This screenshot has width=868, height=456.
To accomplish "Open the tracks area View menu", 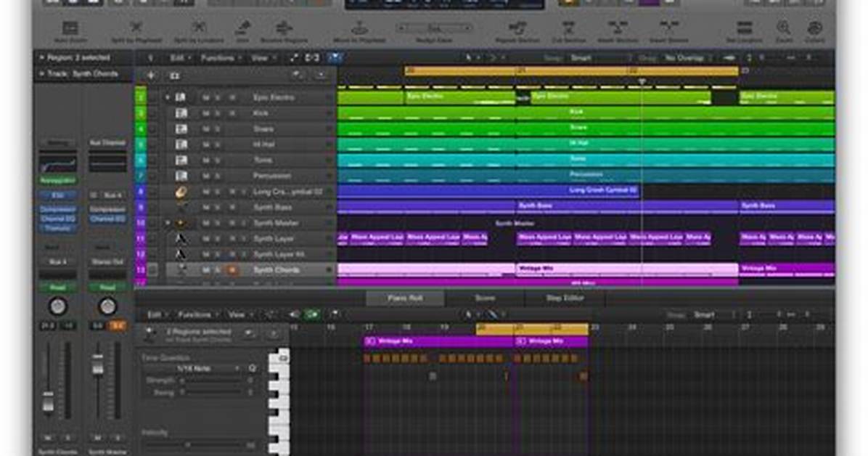I will click(263, 57).
